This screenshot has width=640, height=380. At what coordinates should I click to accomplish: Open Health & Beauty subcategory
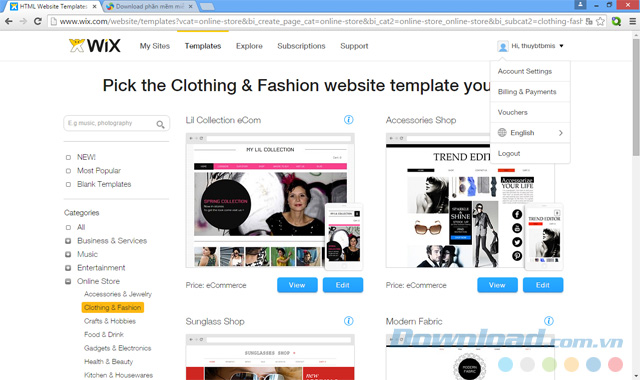pyautogui.click(x=108, y=362)
